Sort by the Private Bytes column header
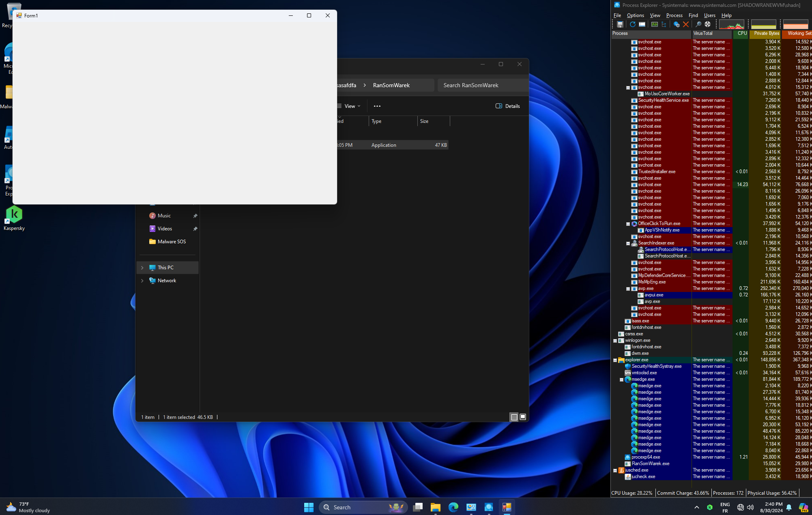Image resolution: width=812 pixels, height=515 pixels. coord(766,34)
